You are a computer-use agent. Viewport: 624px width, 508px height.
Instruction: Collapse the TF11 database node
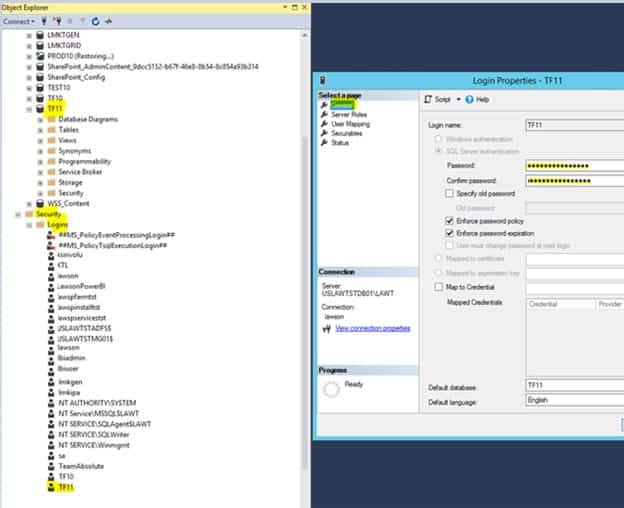point(29,109)
